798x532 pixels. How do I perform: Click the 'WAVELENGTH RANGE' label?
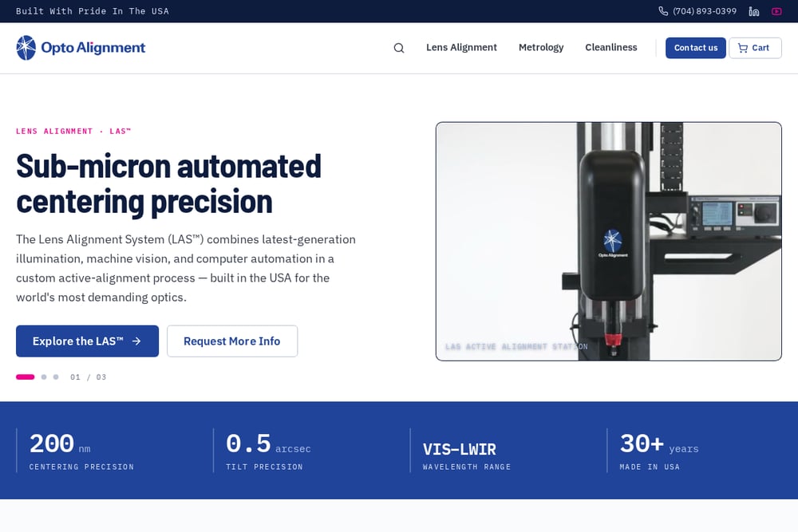467,467
